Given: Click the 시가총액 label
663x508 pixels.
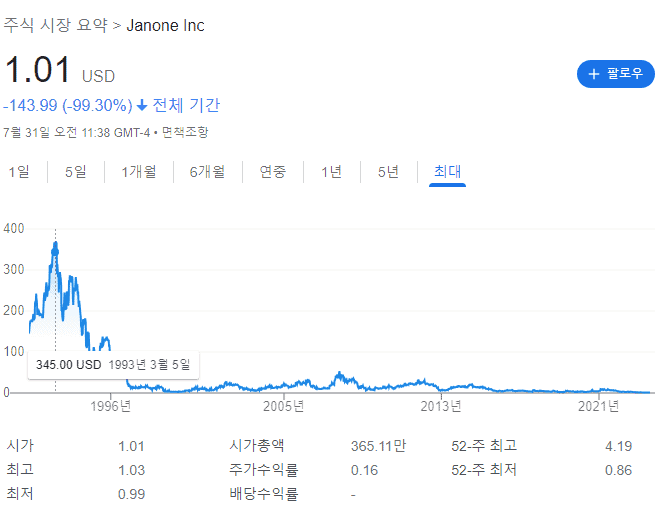Looking at the screenshot, I should pyautogui.click(x=257, y=445).
